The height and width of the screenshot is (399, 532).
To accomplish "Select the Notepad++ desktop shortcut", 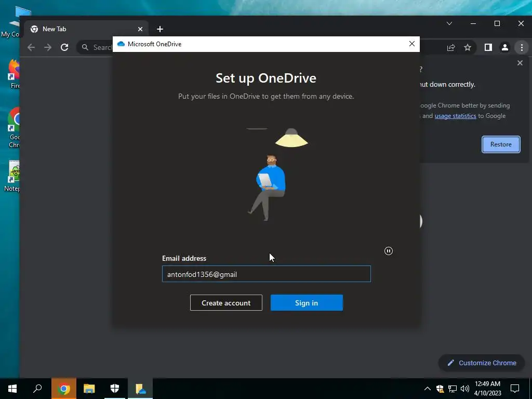I will pos(13,177).
